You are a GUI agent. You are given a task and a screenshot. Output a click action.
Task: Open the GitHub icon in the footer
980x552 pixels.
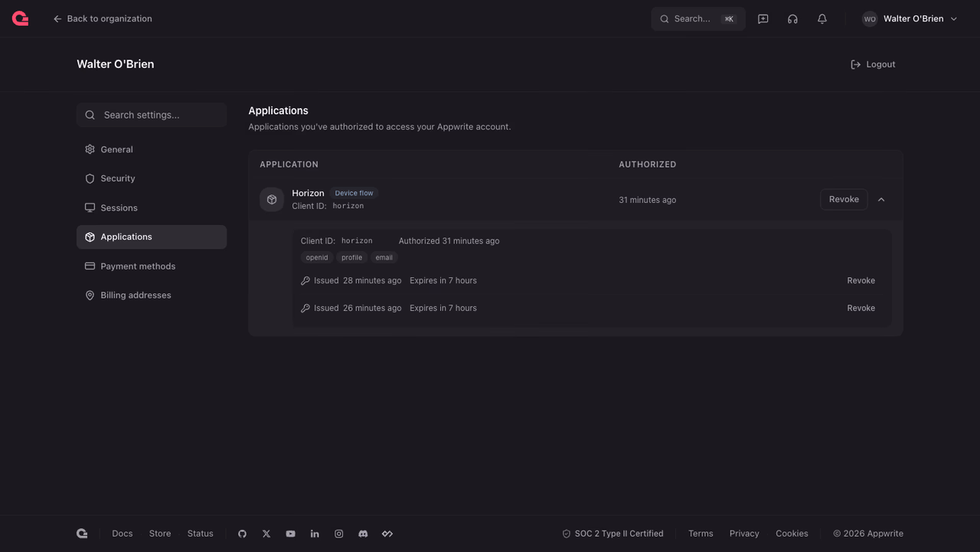242,534
